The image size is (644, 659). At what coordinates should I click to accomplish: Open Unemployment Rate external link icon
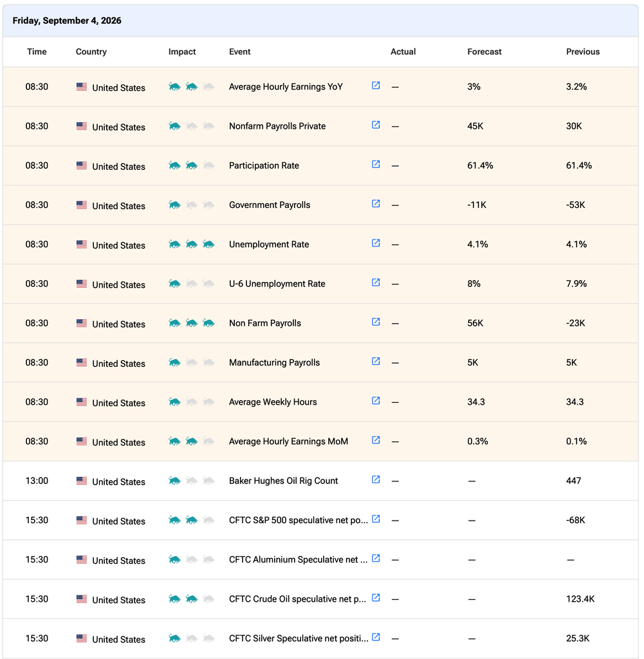coord(376,243)
